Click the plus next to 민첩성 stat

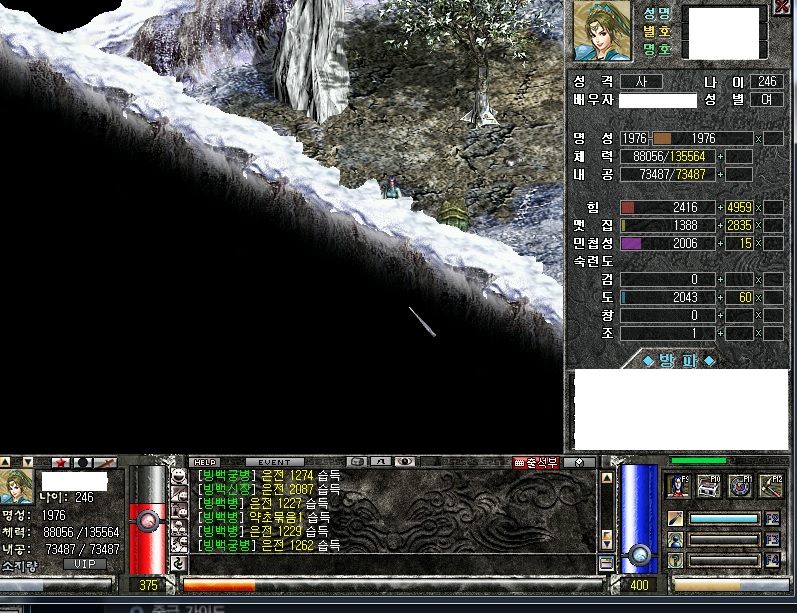[x=720, y=243]
